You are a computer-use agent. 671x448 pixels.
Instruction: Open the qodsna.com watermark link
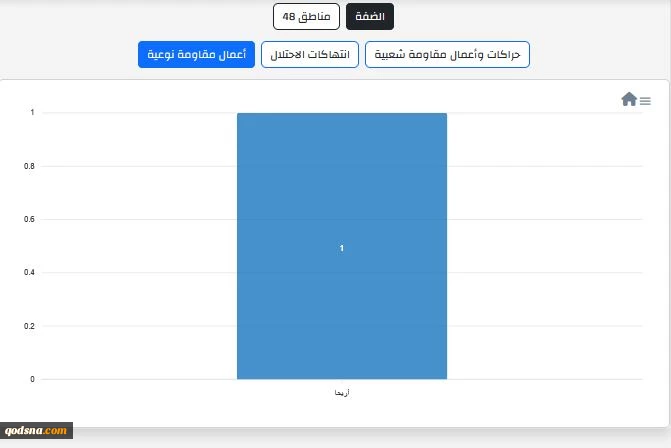coord(36,430)
